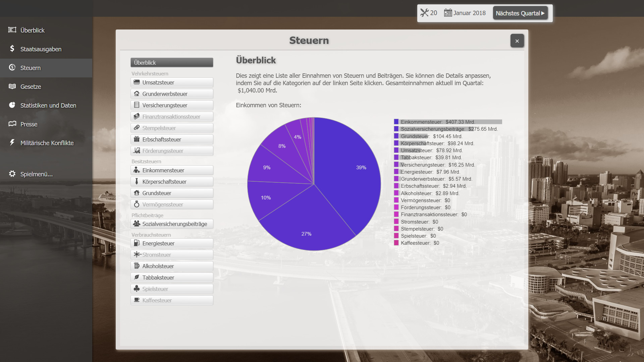The image size is (644, 362).
Task: Click the Spielmenü gear icon
Action: tap(12, 174)
